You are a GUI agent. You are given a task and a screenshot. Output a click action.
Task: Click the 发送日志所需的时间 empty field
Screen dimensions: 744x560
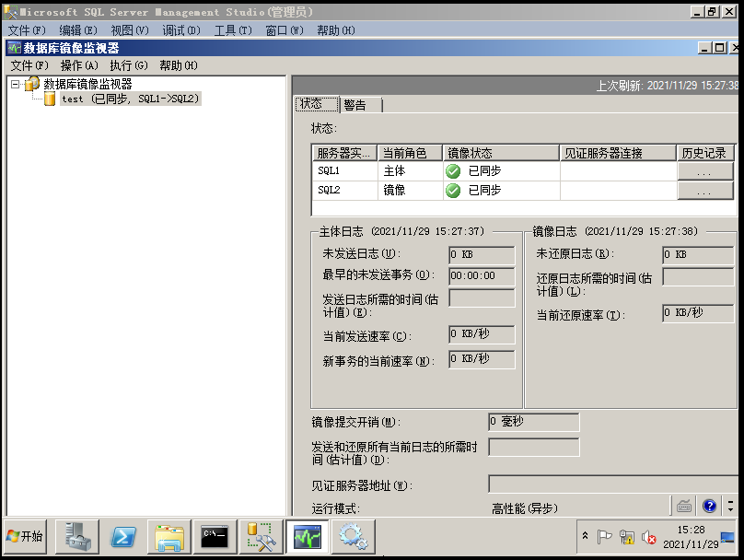coord(482,298)
